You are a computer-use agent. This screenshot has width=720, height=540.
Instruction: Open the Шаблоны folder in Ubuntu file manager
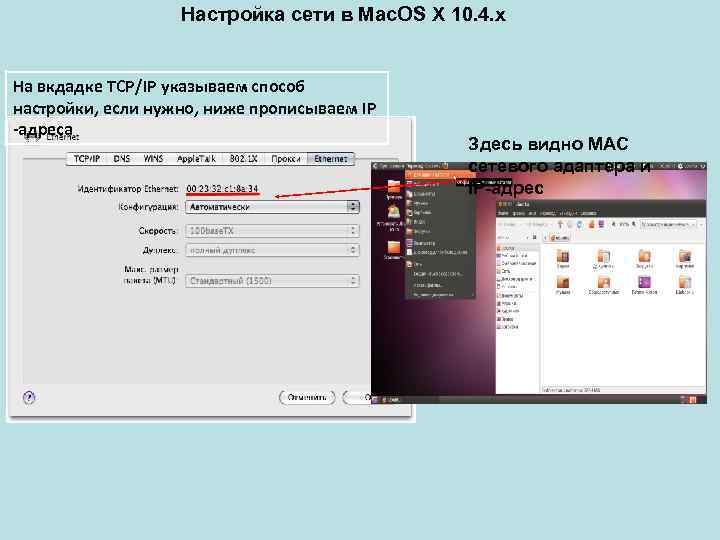[685, 283]
